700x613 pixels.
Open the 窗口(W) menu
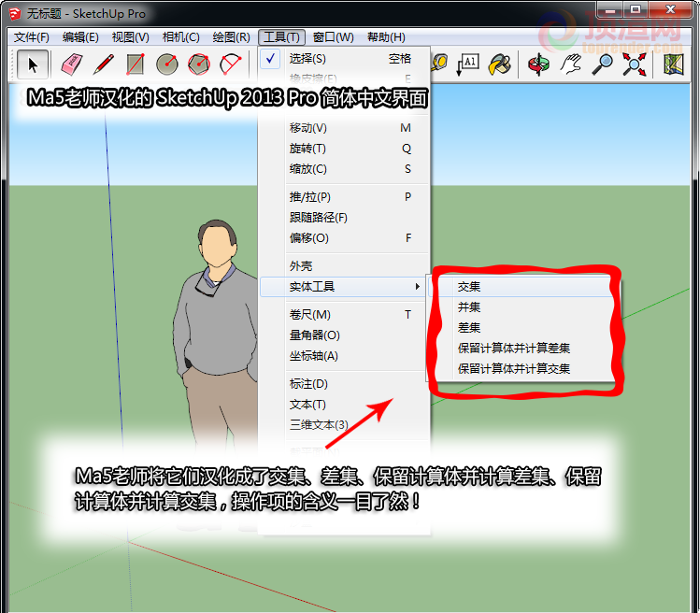point(333,37)
